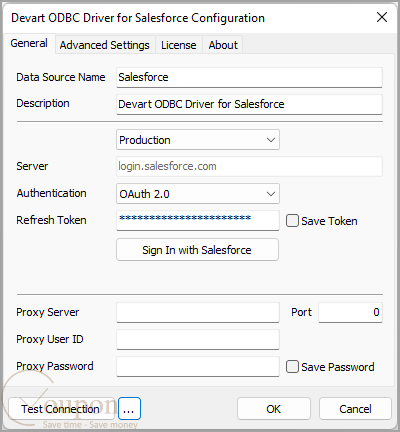Click the Proxy Server input field

pos(198,312)
